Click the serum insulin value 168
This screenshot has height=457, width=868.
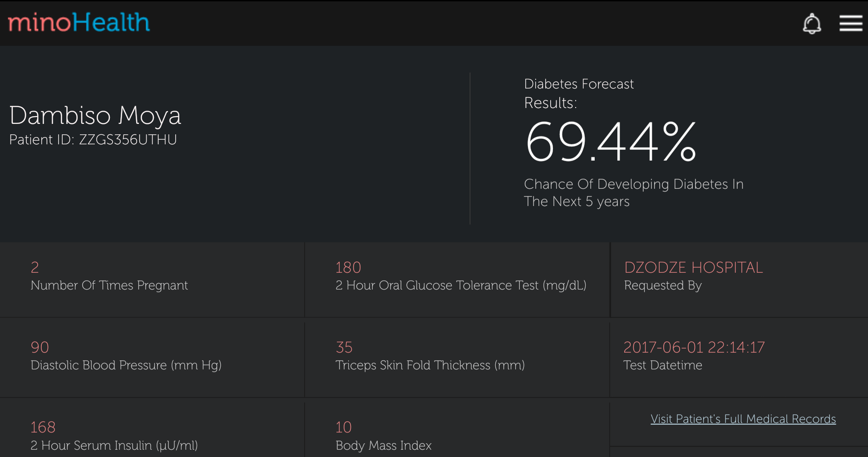tap(43, 428)
